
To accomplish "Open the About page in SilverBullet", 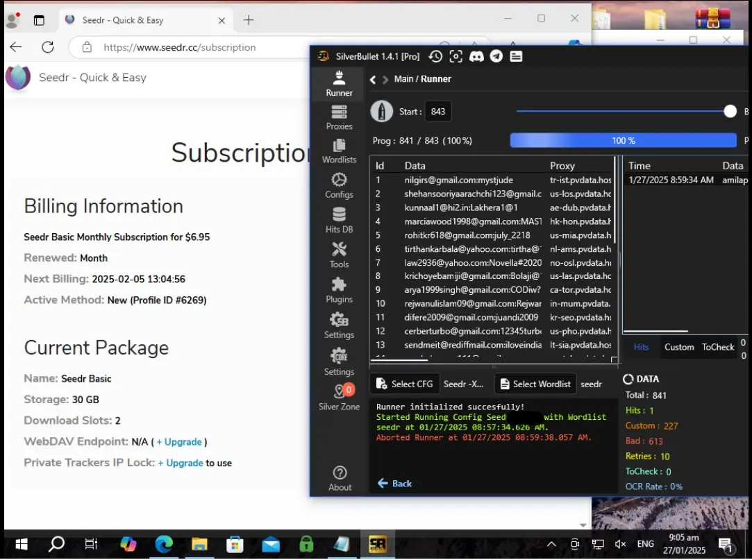I will (340, 479).
